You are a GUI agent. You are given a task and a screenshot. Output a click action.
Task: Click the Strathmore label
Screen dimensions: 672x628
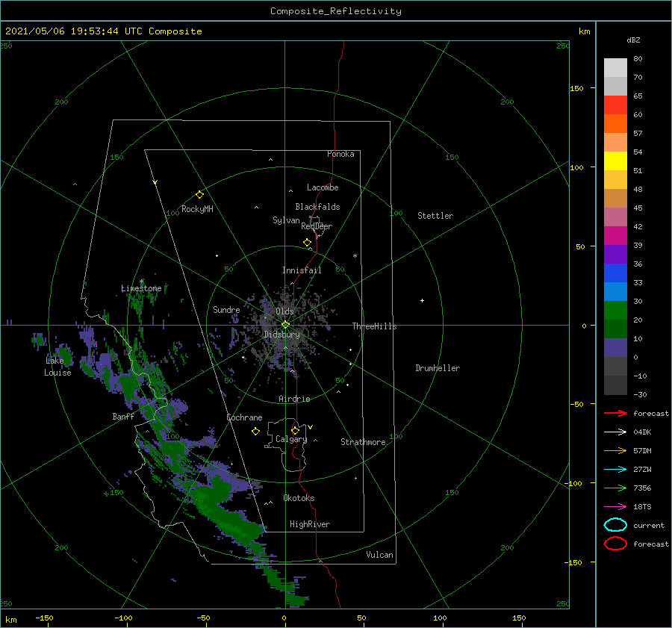tap(363, 442)
